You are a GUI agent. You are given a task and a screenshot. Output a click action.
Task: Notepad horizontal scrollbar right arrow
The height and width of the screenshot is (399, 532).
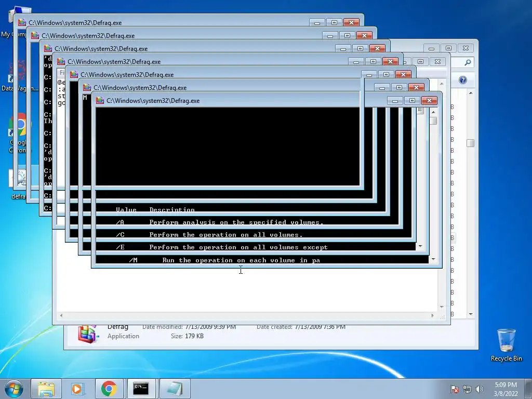pyautogui.click(x=432, y=315)
